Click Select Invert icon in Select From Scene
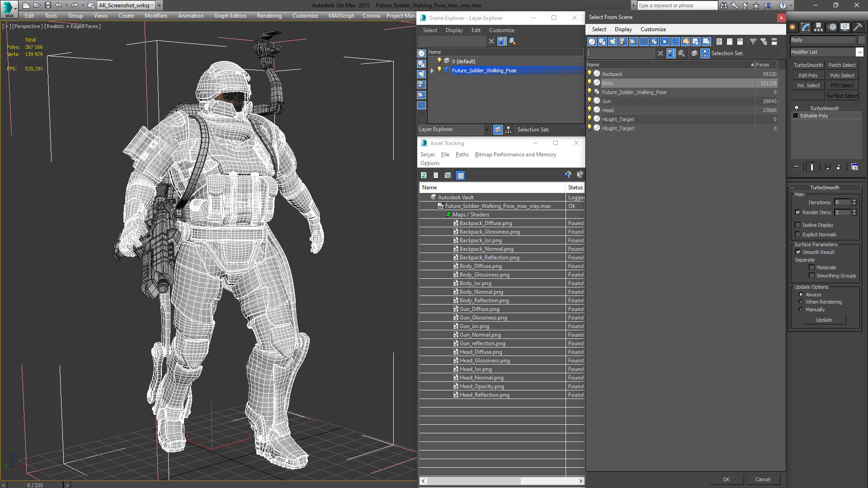 pyautogui.click(x=740, y=42)
